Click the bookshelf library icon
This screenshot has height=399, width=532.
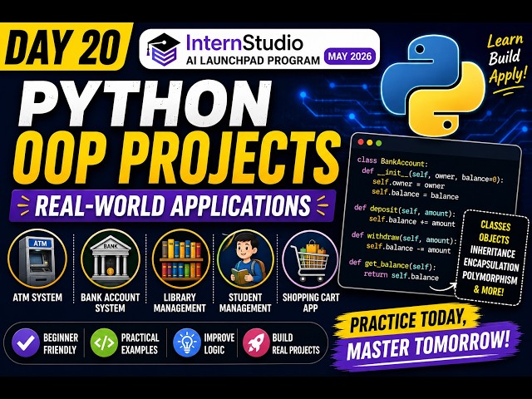[x=180, y=259]
